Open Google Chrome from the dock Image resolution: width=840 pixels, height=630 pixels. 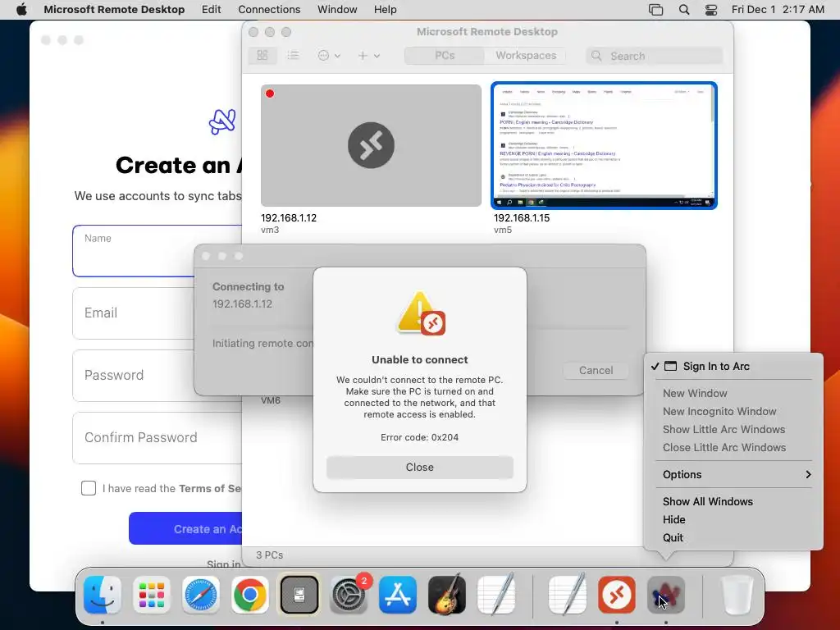tap(250, 595)
